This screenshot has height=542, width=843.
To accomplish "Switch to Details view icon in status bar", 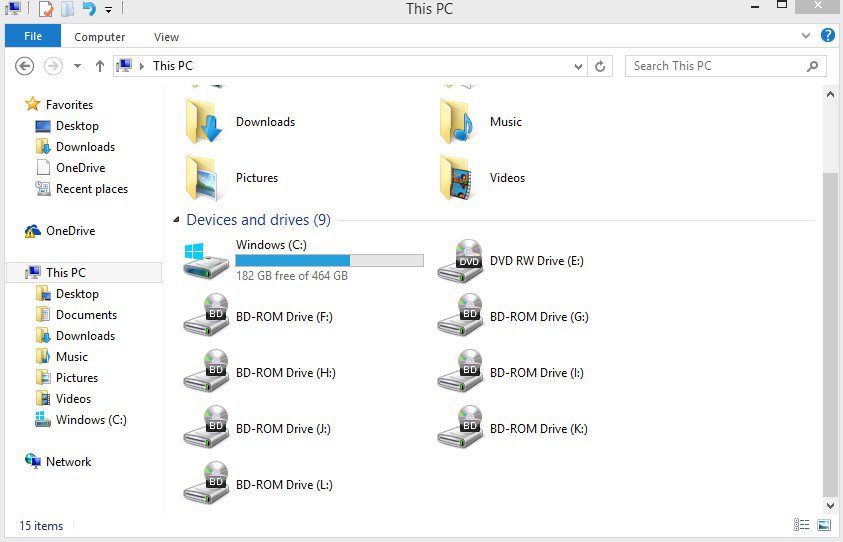I will pyautogui.click(x=802, y=525).
